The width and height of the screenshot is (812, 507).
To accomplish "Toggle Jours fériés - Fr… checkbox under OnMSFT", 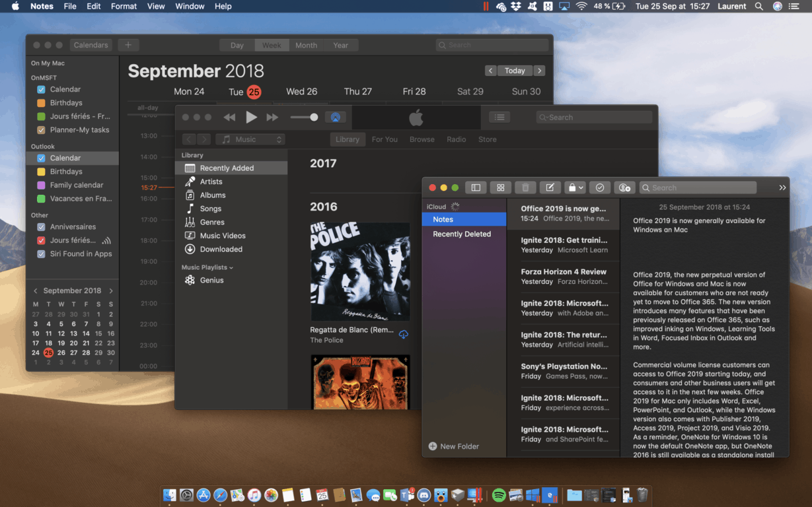I will 42,116.
